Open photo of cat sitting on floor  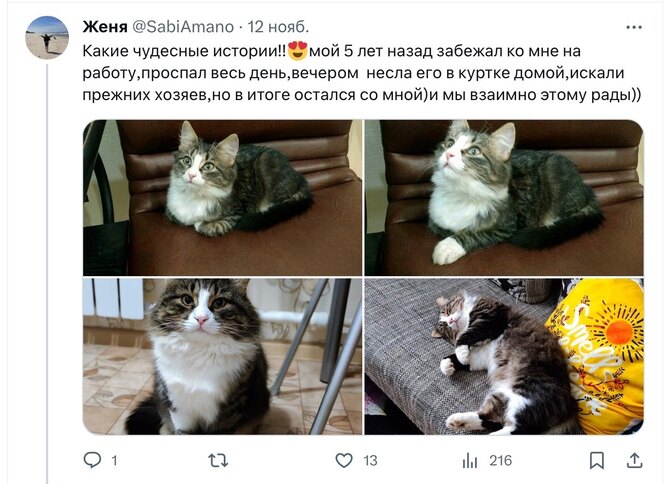[x=223, y=357]
